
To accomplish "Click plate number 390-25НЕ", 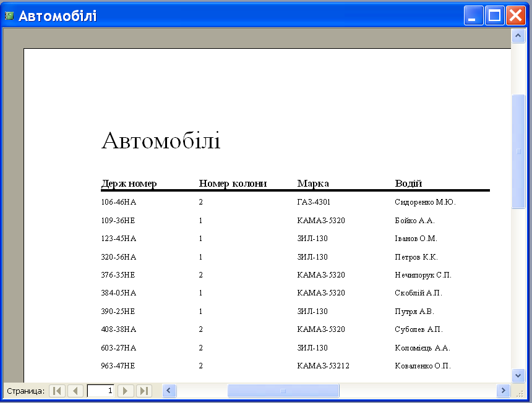I will [118, 311].
